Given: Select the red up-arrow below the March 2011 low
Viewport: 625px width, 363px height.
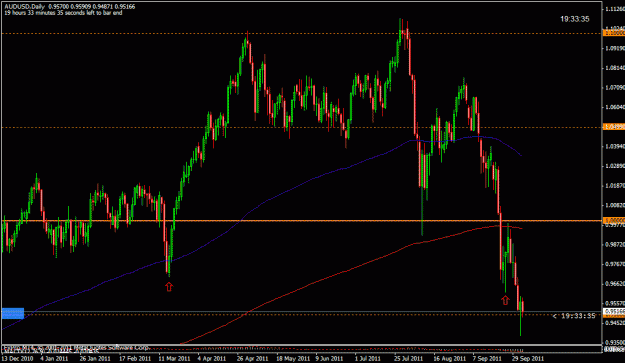Looking at the screenshot, I should 169,286.
